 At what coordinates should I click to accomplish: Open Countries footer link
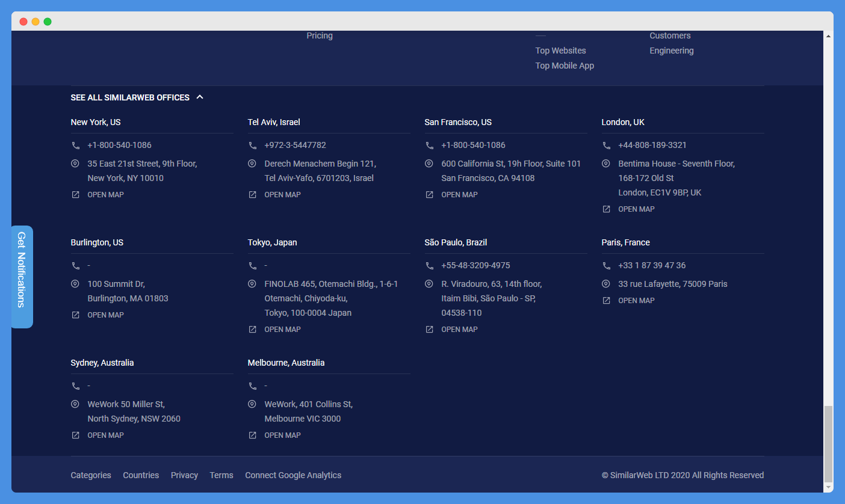click(x=141, y=475)
